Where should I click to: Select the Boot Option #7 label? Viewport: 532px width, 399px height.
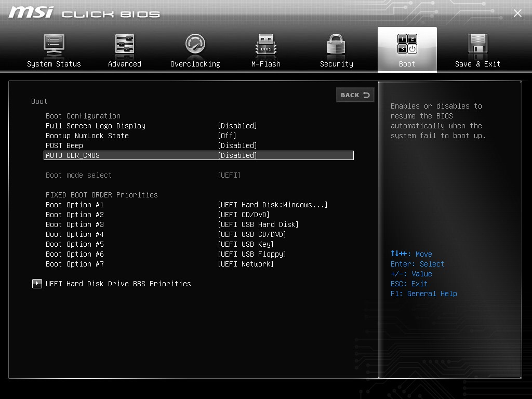[75, 264]
